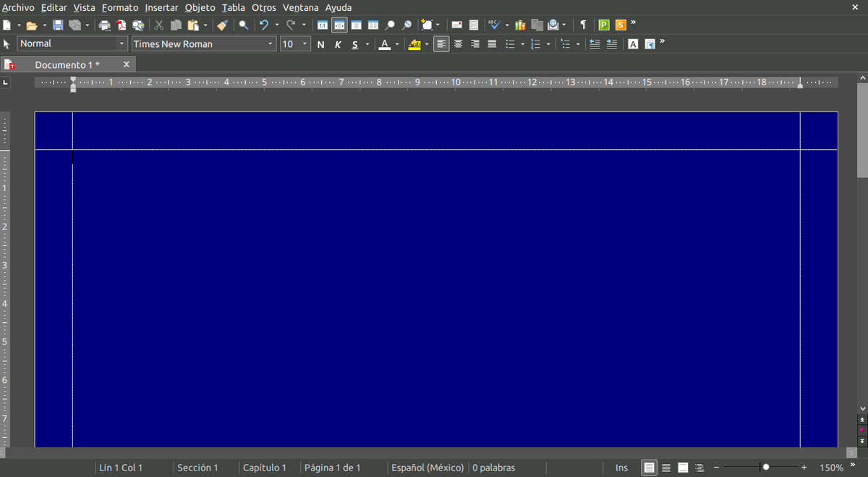
Task: Expand the bullet list dropdown arrow
Action: pyautogui.click(x=522, y=44)
